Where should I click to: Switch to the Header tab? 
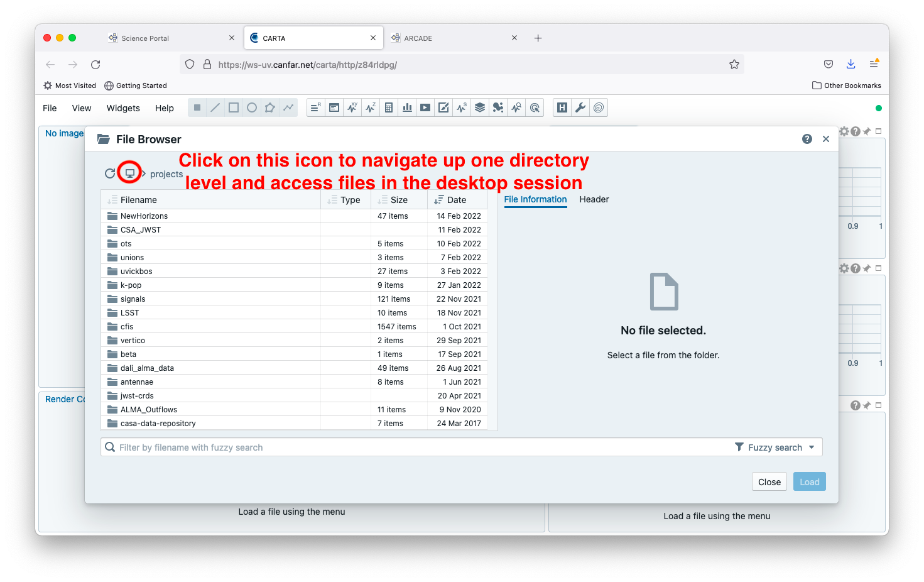(594, 199)
